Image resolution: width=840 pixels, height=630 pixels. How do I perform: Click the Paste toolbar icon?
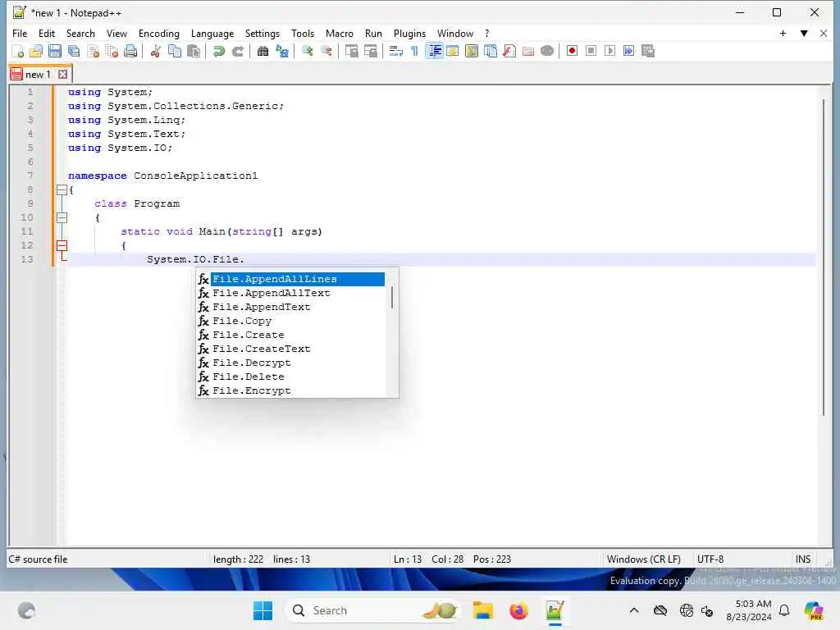coord(194,51)
